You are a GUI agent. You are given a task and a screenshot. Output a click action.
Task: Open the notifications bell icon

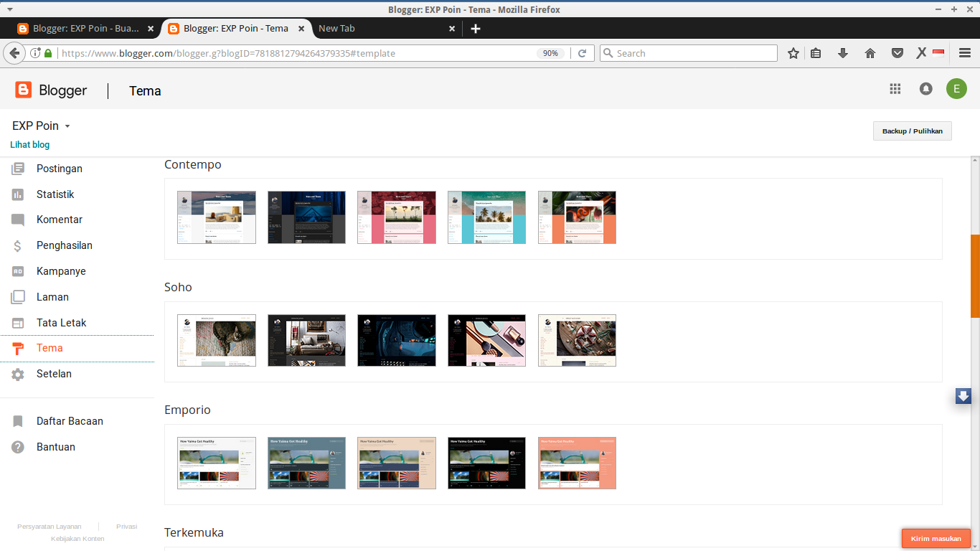[x=926, y=89]
